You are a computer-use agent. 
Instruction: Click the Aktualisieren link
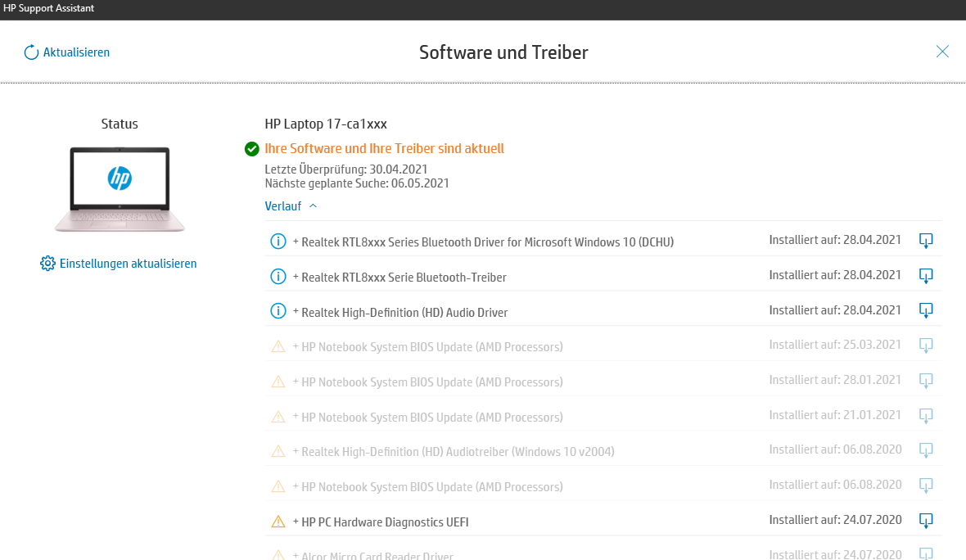click(x=74, y=52)
